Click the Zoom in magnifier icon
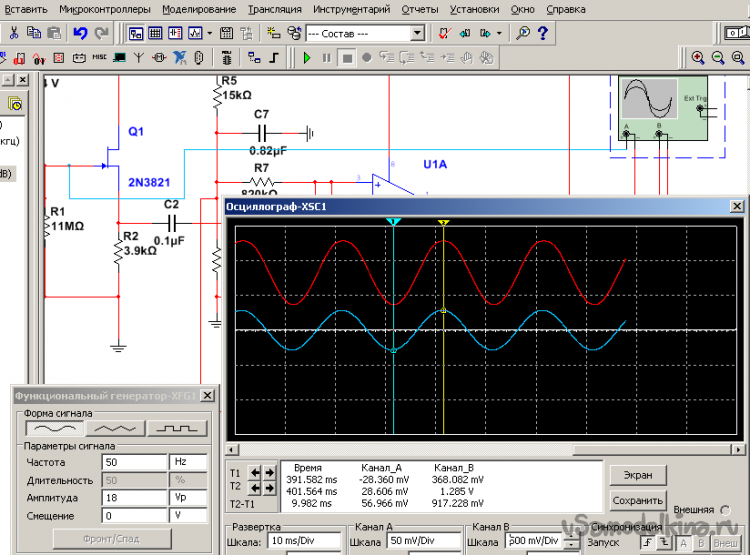 coord(698,58)
